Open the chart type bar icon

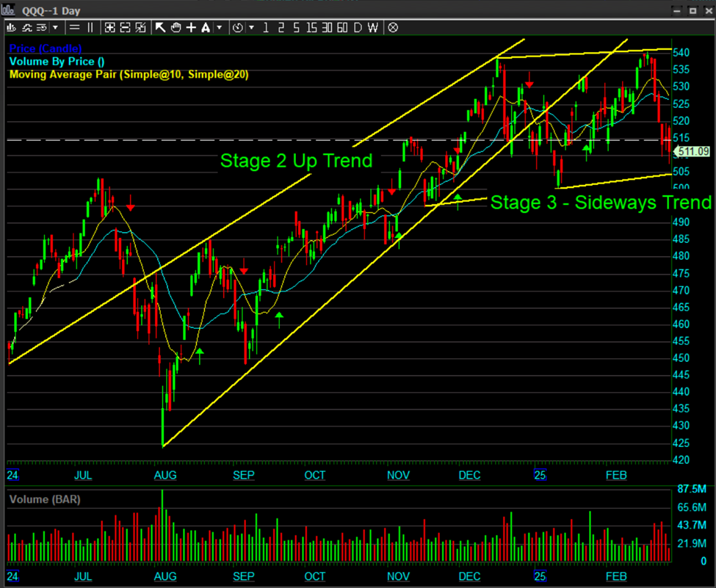[x=12, y=27]
